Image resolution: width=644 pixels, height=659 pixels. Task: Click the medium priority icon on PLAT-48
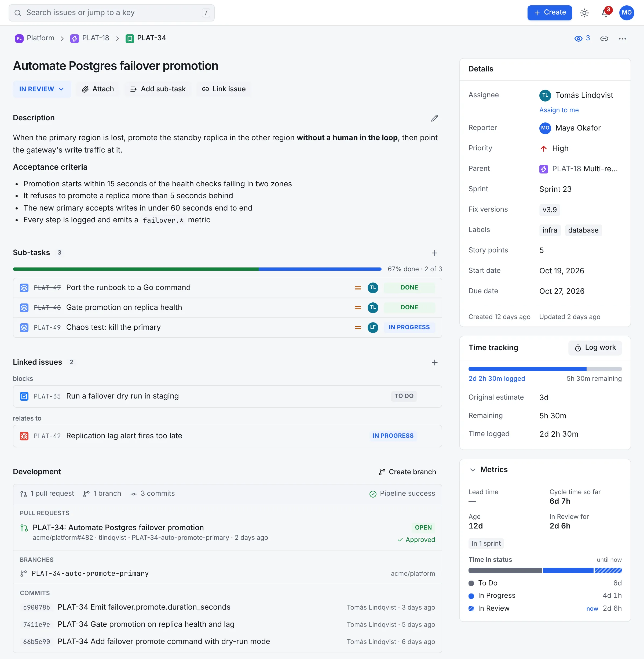tap(357, 308)
